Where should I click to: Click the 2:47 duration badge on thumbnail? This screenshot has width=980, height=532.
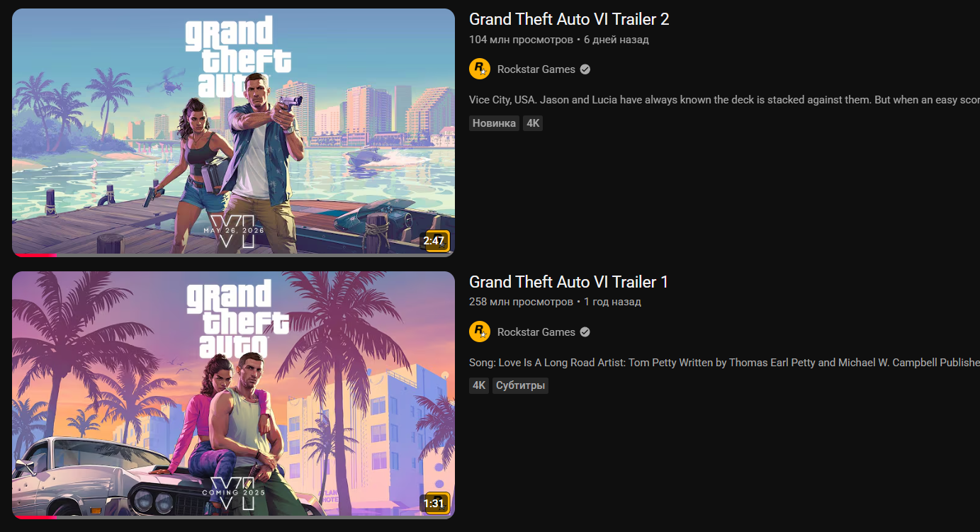click(x=434, y=241)
